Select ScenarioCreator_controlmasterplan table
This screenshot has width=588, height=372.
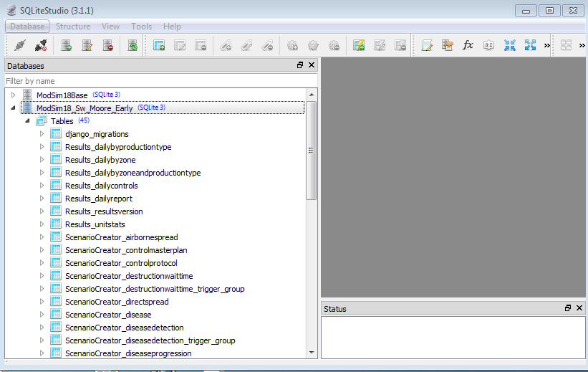126,250
